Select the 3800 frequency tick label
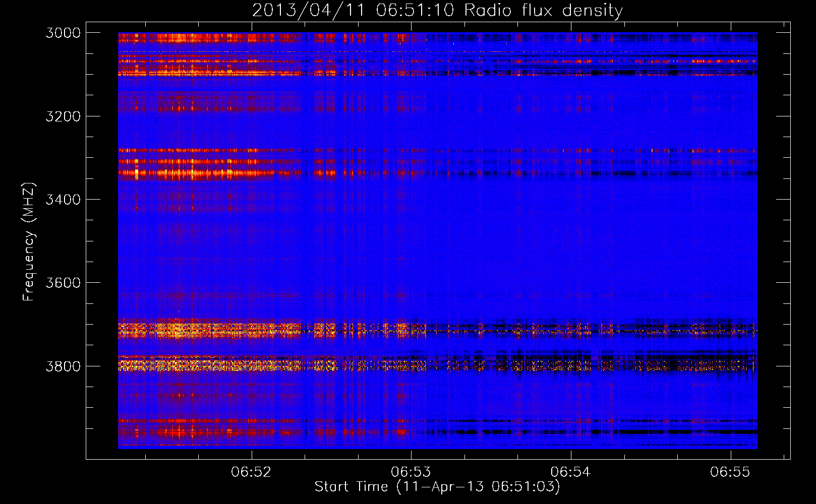This screenshot has width=816, height=504. click(63, 366)
